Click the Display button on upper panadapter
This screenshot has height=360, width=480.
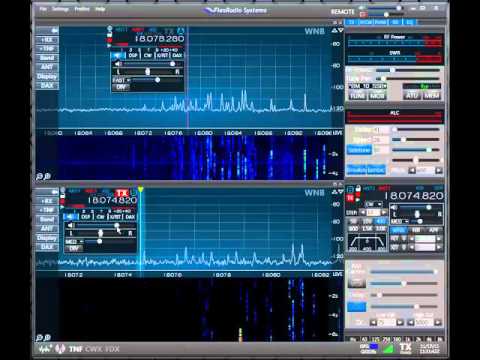(47, 76)
